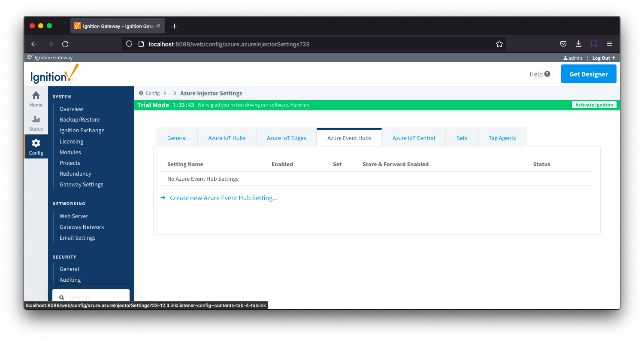This screenshot has width=644, height=341.
Task: Click the Activate Ignition button
Action: pyautogui.click(x=594, y=105)
